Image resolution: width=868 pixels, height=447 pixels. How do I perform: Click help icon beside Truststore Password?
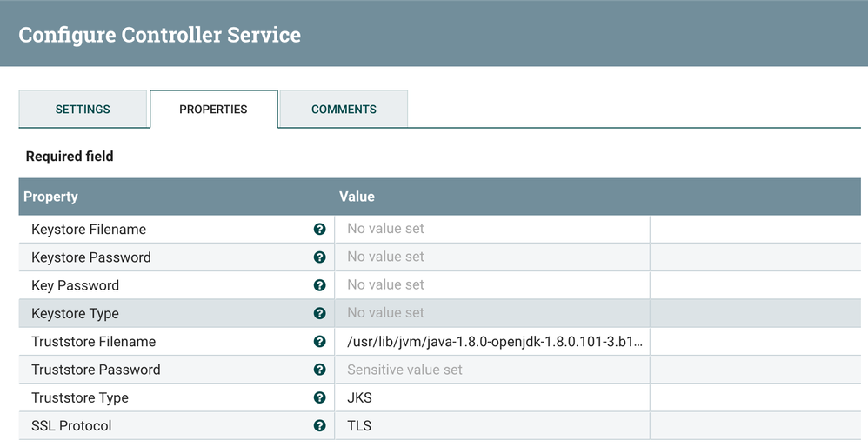coord(319,370)
